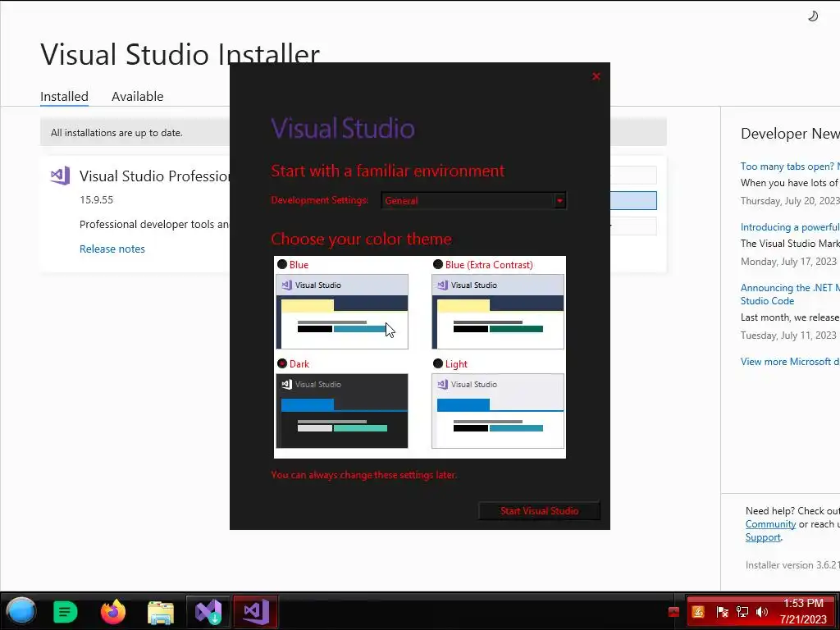The height and width of the screenshot is (630, 840).
Task: Close the Visual Studio setup dialog
Action: point(596,76)
